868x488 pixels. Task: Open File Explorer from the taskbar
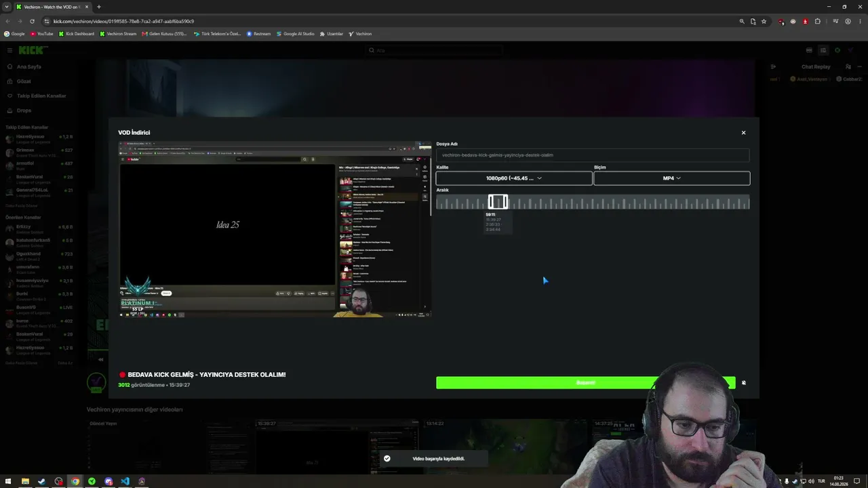click(25, 481)
